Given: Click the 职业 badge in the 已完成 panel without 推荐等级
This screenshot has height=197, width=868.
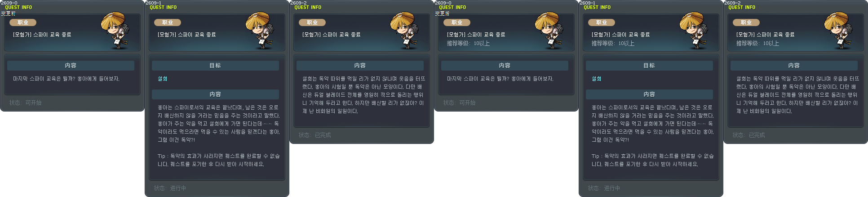Looking at the screenshot, I should click(x=312, y=22).
